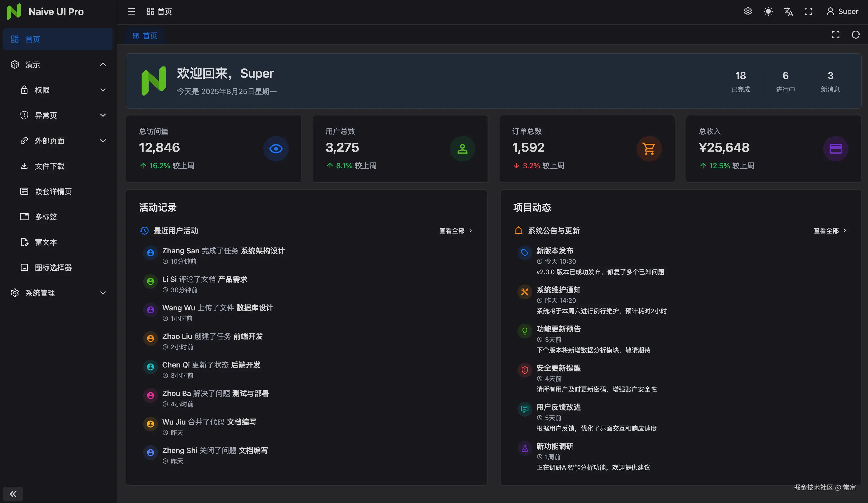Open the 图标选择器 page from sidebar
This screenshot has width=868, height=503.
pyautogui.click(x=53, y=268)
